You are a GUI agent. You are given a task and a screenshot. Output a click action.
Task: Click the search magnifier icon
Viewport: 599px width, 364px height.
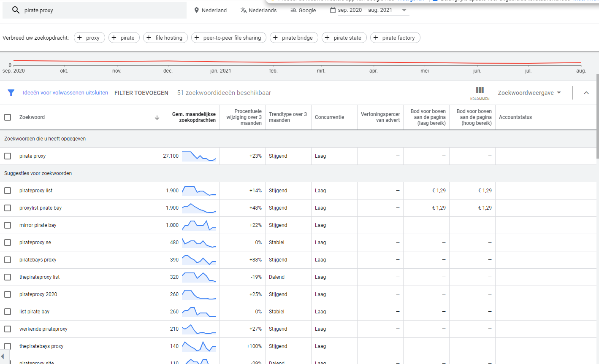(16, 10)
